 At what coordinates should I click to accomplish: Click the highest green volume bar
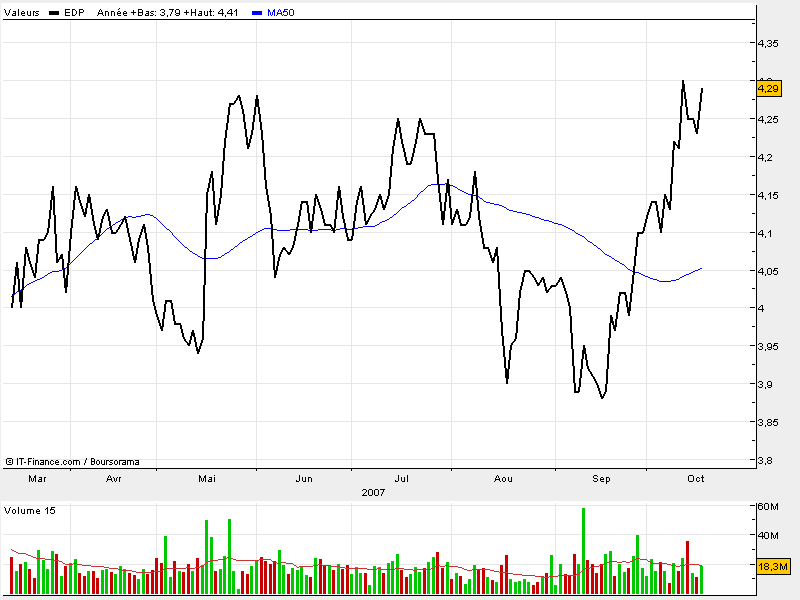point(585,540)
